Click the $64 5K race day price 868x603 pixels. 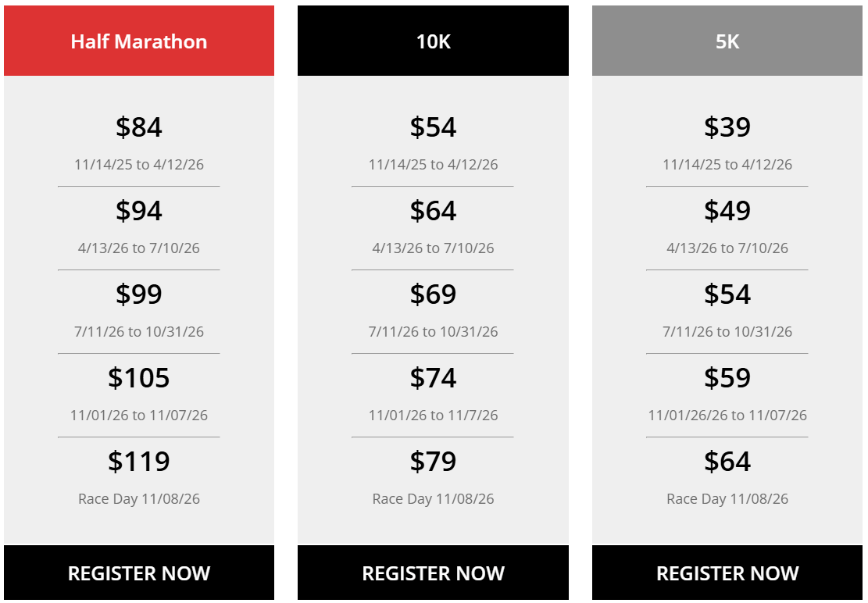tap(727, 462)
